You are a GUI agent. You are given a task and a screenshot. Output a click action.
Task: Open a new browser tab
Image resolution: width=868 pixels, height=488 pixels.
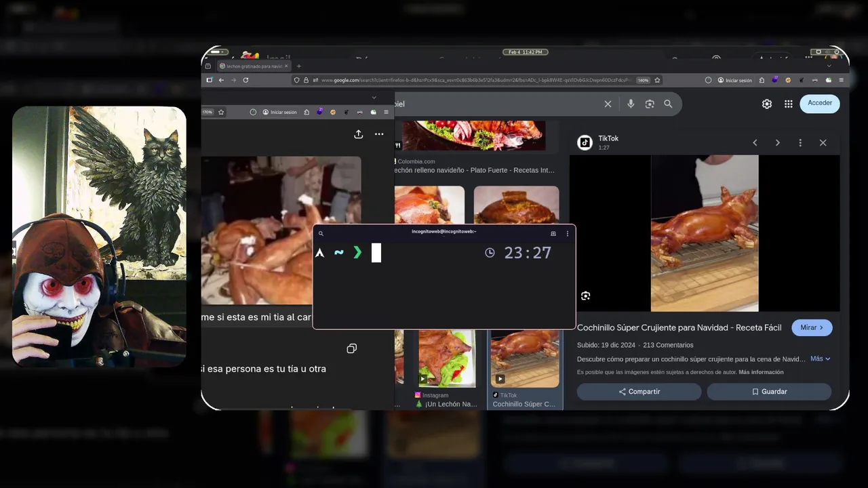(x=298, y=66)
